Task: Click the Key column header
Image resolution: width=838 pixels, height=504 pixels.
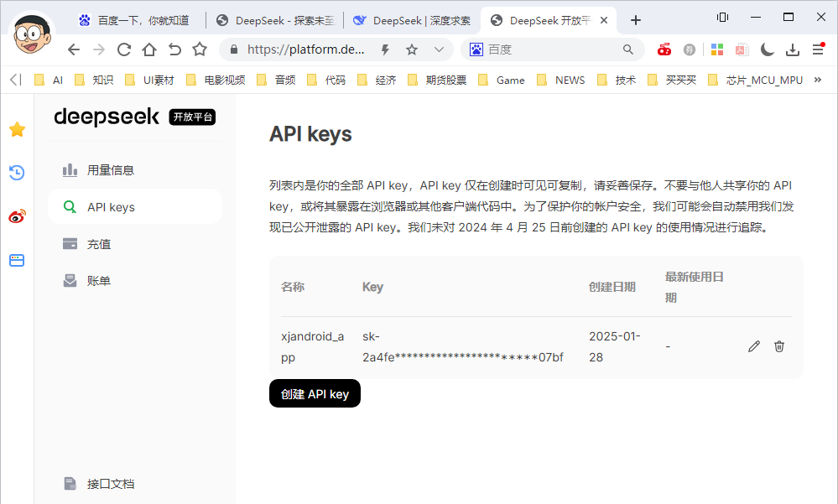Action: (x=372, y=287)
